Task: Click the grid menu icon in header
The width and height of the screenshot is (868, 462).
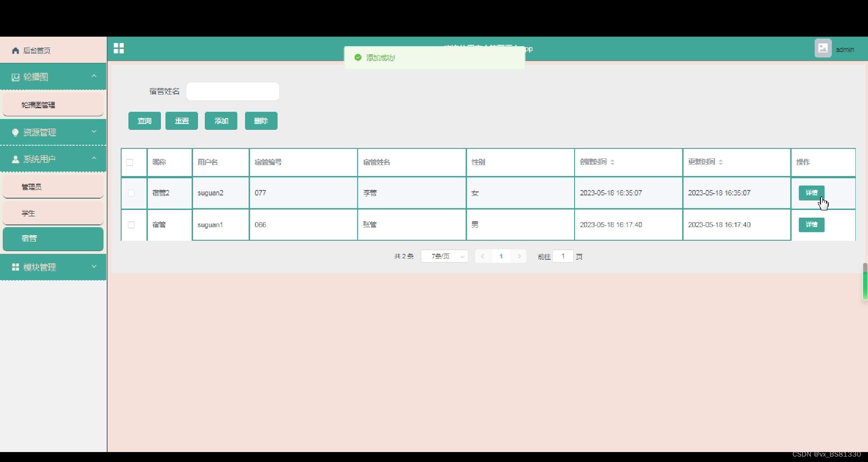Action: (118, 48)
